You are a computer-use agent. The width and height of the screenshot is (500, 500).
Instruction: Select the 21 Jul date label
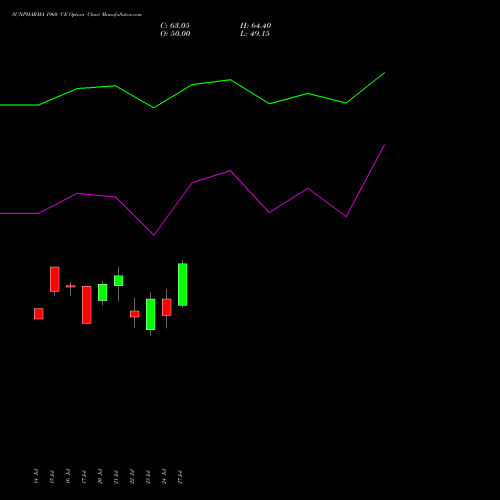point(116,476)
